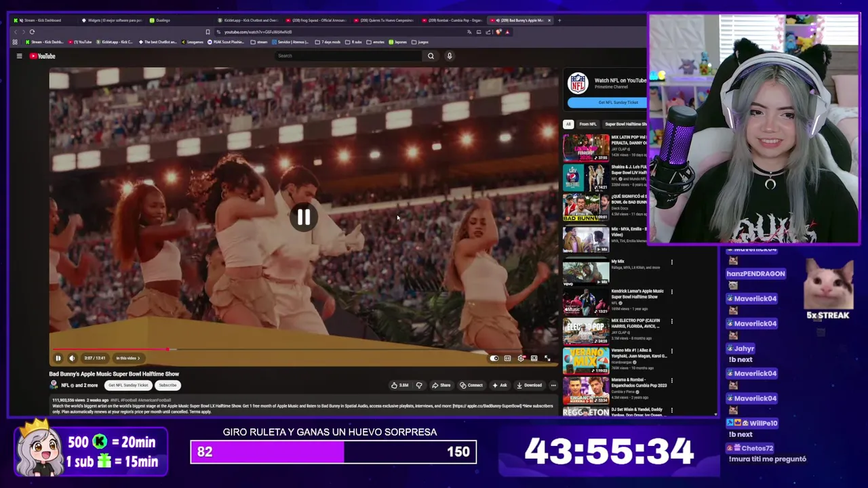Share the video via the Share button
This screenshot has width=868, height=488.
pyautogui.click(x=441, y=385)
